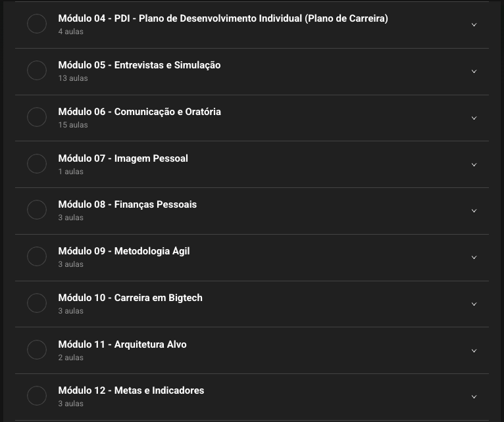Toggle Módulo 07 Imagem Pessoal circle
This screenshot has height=422, width=504.
click(x=37, y=164)
